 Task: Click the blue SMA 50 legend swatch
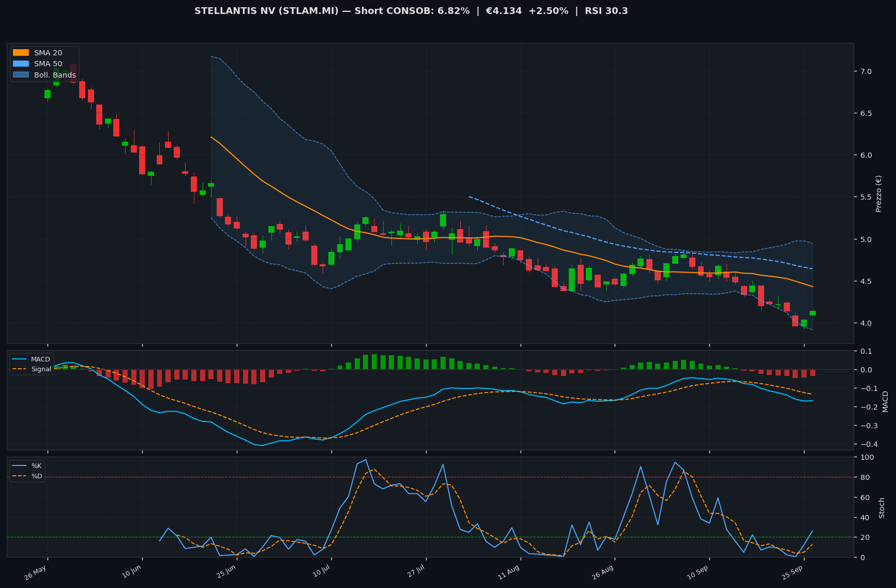tap(21, 64)
